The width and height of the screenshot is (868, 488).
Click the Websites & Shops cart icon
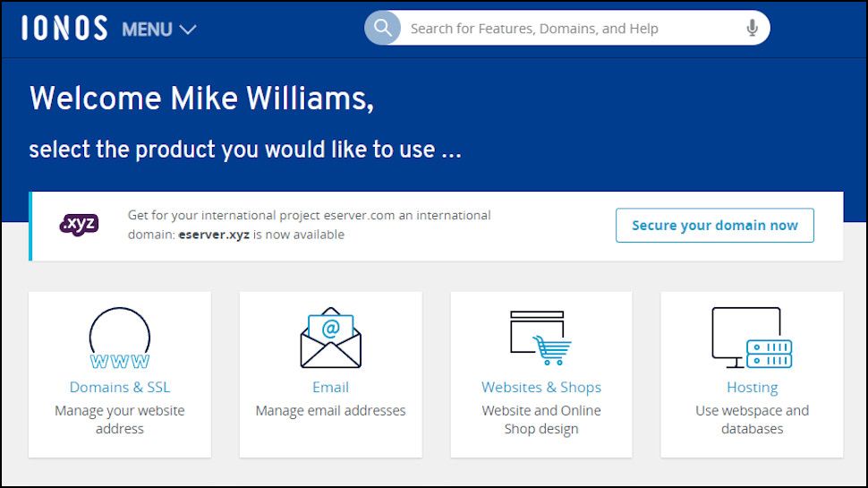point(540,338)
